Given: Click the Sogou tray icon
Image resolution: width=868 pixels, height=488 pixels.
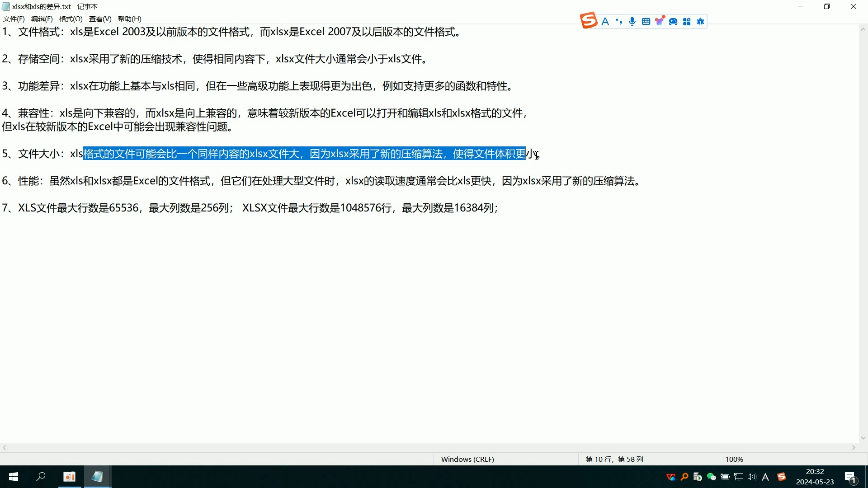Looking at the screenshot, I should click(x=782, y=477).
